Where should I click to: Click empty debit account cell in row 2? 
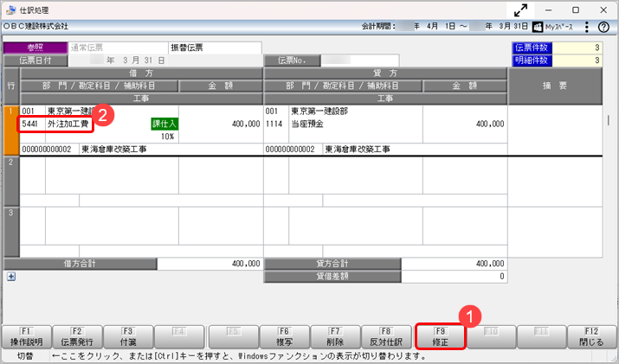click(112, 176)
